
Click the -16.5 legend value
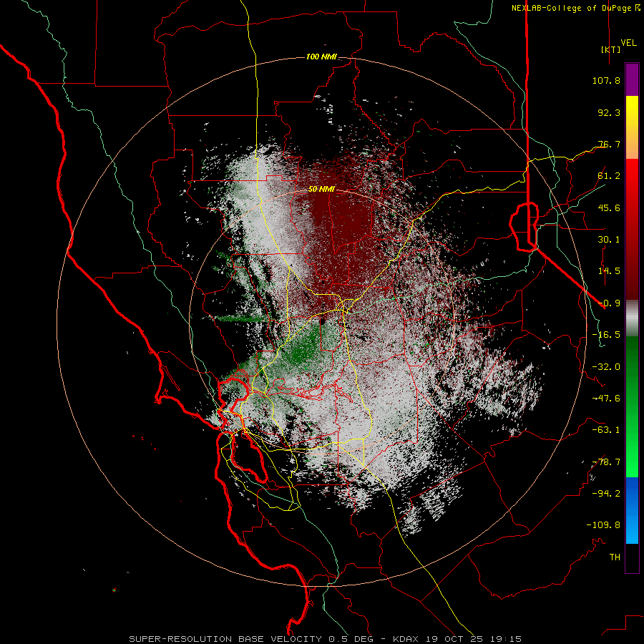pos(606,335)
